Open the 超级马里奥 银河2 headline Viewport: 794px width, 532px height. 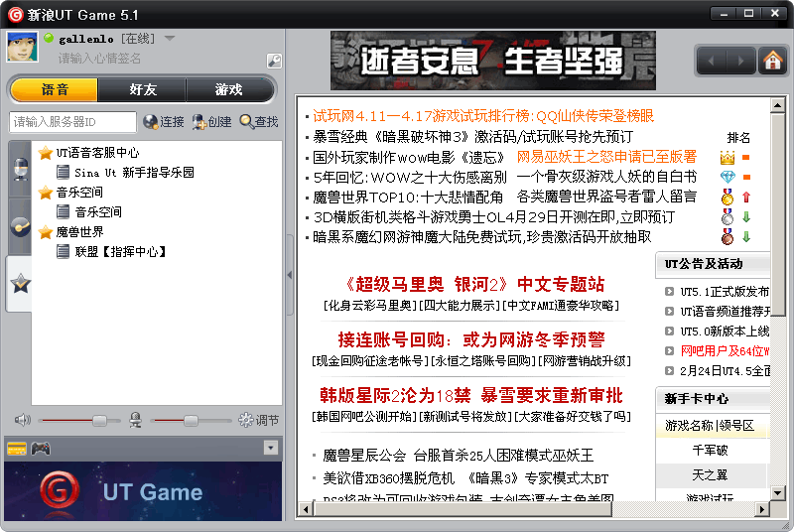click(474, 285)
